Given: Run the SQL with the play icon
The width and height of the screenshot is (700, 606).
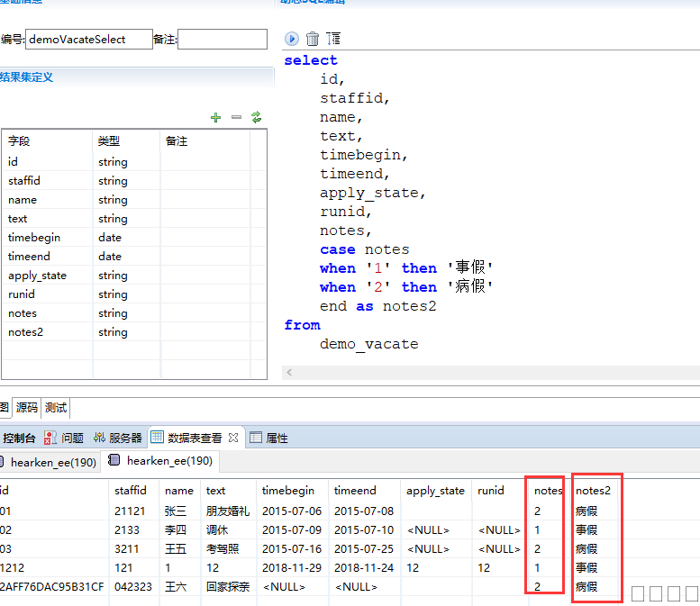Looking at the screenshot, I should click(292, 39).
